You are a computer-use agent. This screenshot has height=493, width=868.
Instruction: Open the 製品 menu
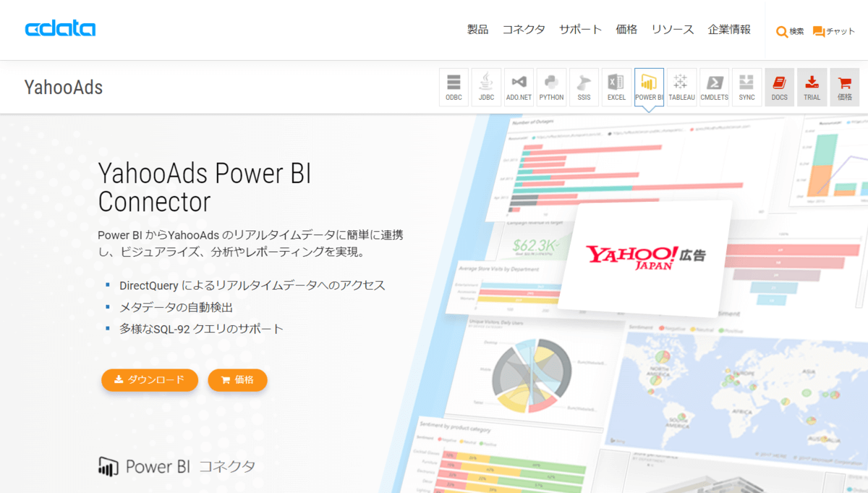[x=477, y=30]
